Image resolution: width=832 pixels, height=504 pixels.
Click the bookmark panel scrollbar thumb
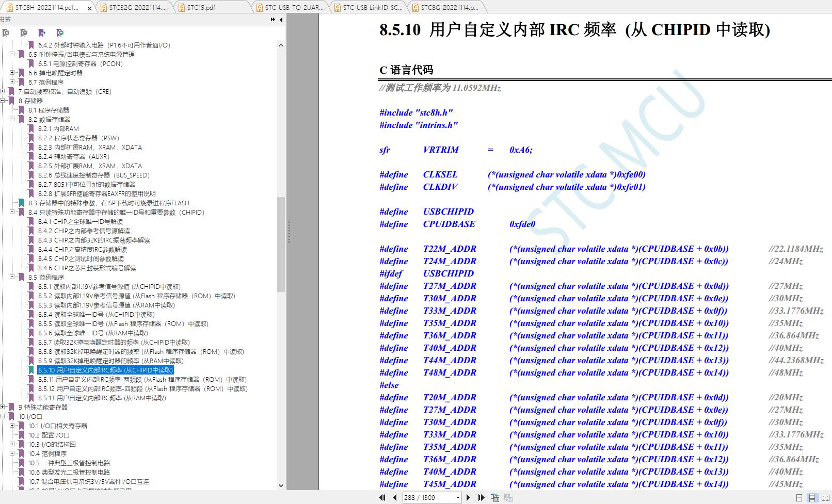pos(281,245)
